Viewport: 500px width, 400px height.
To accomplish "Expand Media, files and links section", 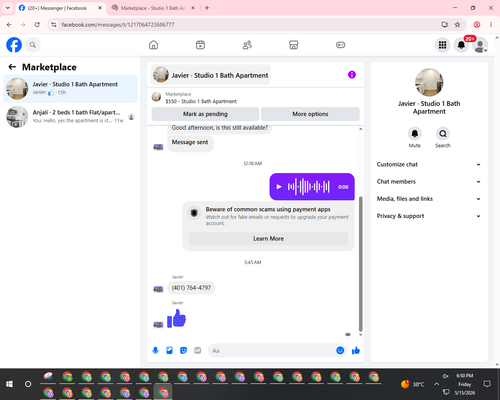I will point(429,199).
